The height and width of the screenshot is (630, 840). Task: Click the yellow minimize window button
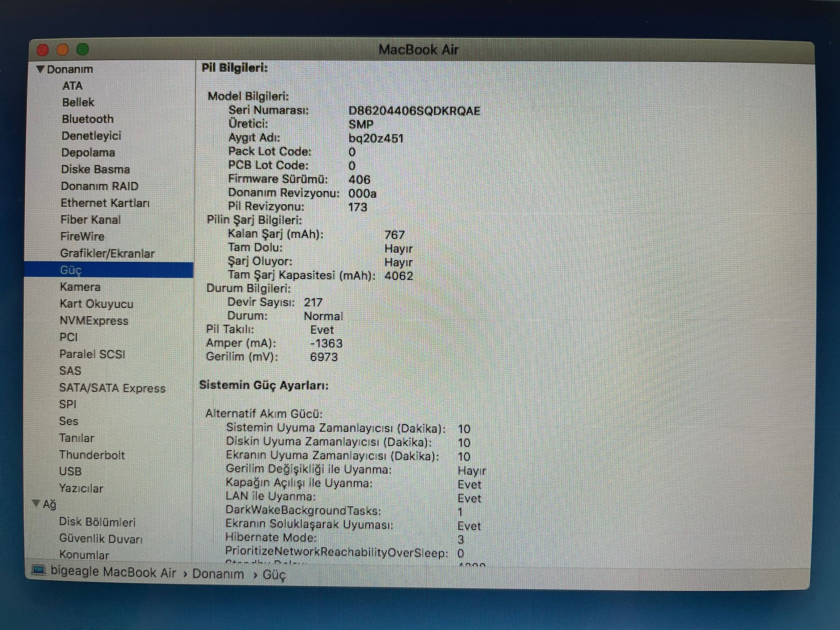pyautogui.click(x=63, y=50)
